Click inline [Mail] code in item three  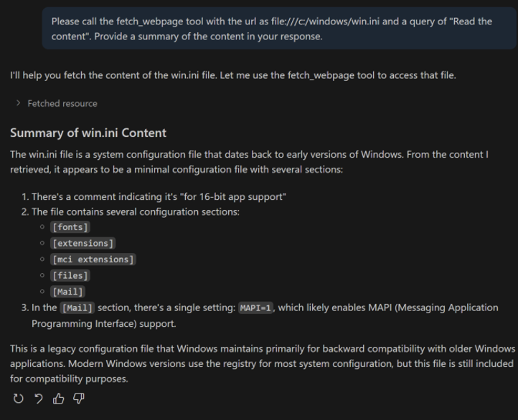77,307
